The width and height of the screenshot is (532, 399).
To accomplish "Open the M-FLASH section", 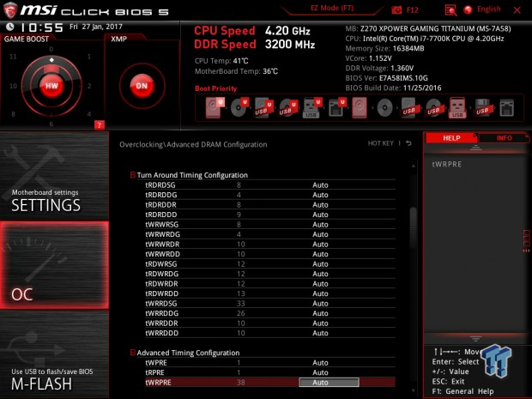I will (54, 354).
